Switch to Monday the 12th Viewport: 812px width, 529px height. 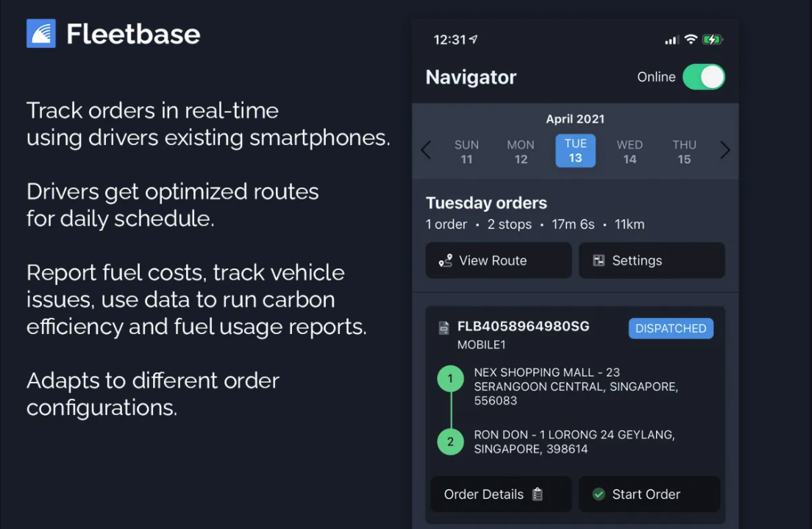(x=521, y=150)
